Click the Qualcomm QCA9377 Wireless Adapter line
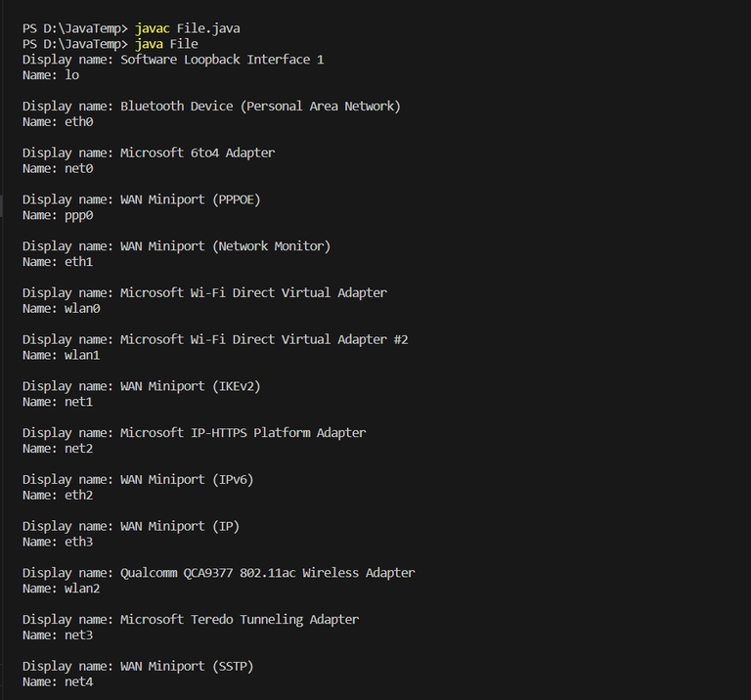751x700 pixels. tap(218, 573)
